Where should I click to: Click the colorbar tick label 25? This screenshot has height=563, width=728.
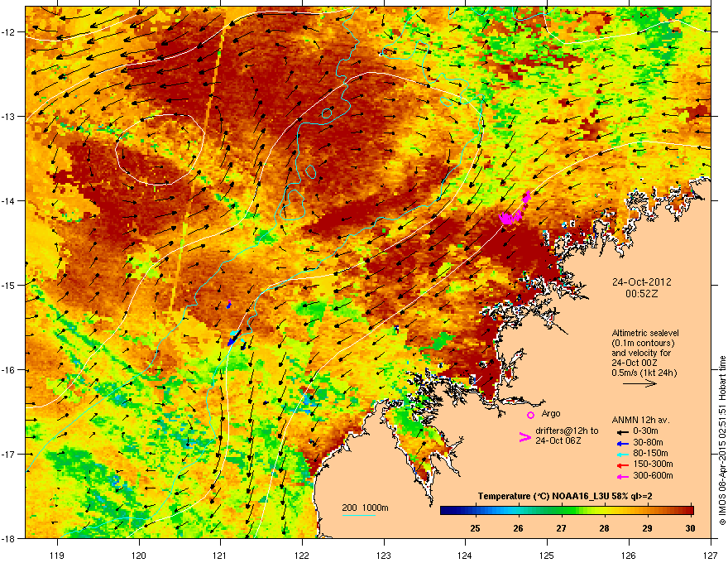tap(475, 528)
